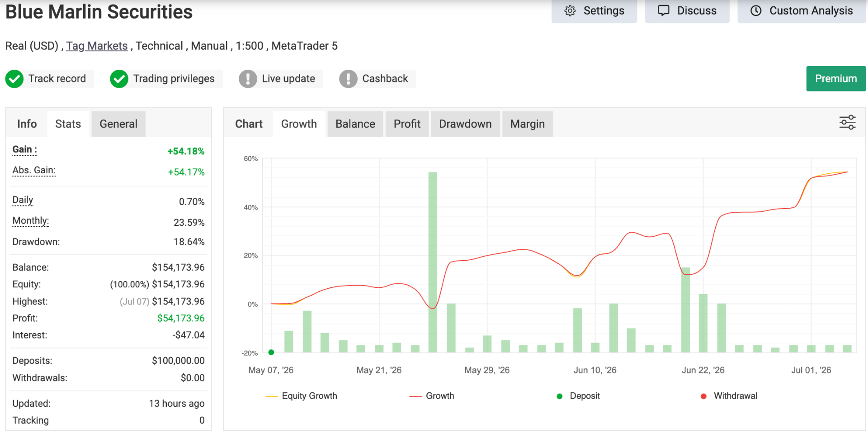Click the Gain label
868x434 pixels.
(x=24, y=149)
